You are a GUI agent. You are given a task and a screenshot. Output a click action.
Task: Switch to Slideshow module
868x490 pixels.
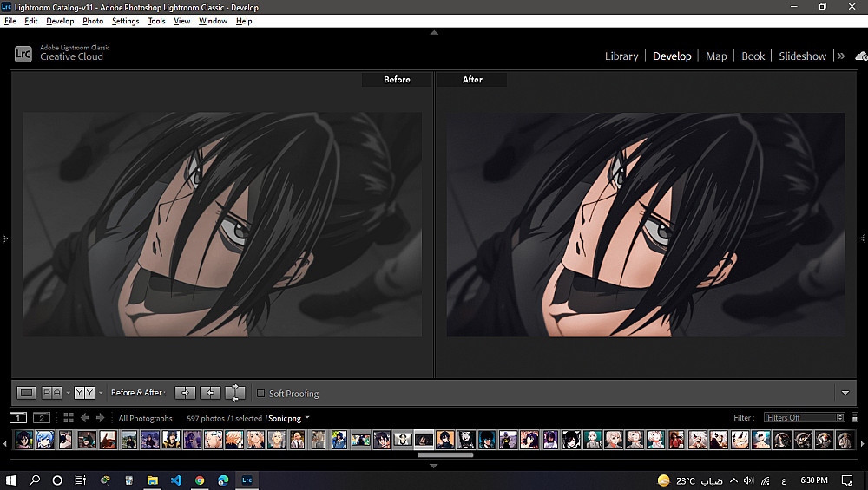pyautogui.click(x=803, y=56)
